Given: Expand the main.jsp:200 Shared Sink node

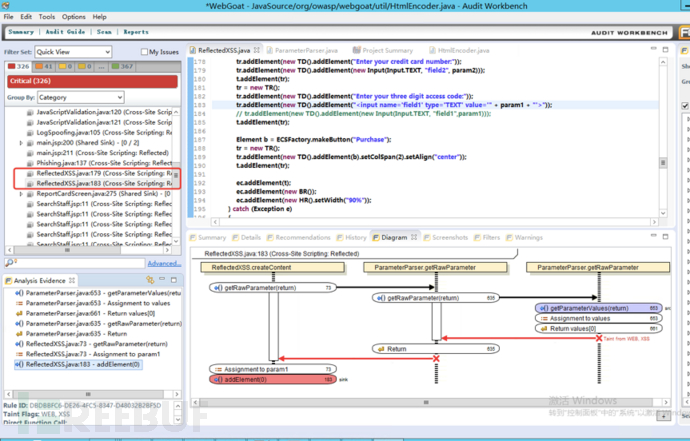Looking at the screenshot, I should [22, 143].
